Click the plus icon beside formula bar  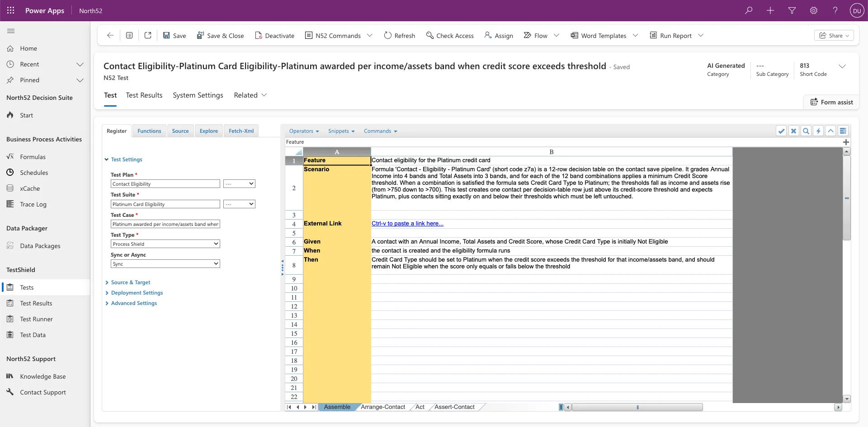(x=846, y=142)
